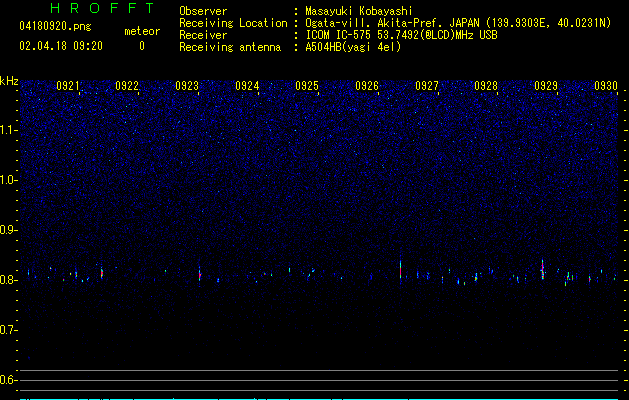This screenshot has width=629, height=400.
Task: Click the Receiver field label
Action: click(203, 35)
